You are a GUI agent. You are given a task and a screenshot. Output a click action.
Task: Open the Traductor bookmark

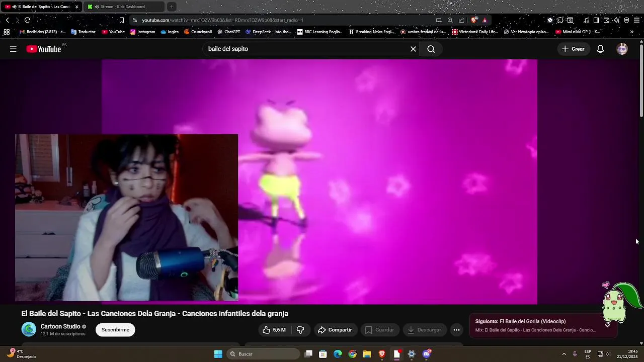83,32
